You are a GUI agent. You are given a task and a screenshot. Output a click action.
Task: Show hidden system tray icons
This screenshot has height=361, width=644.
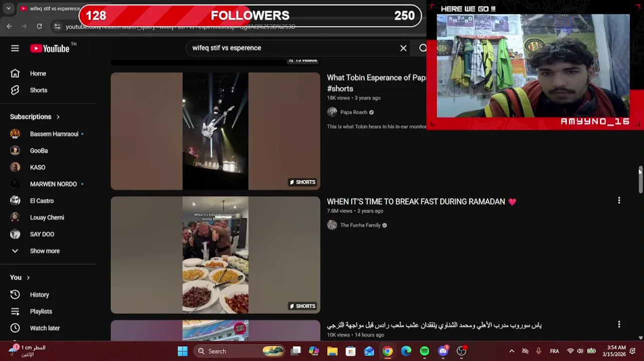pos(512,351)
